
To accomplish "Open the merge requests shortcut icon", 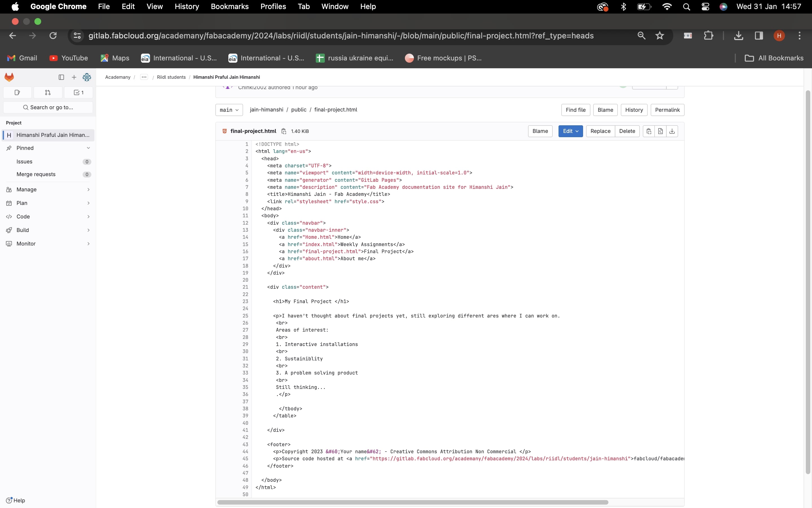I will 48,92.
